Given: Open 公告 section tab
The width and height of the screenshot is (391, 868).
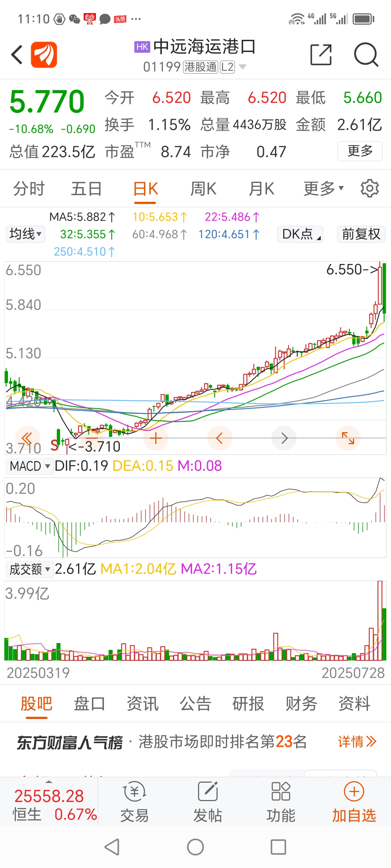Looking at the screenshot, I should point(195,704).
